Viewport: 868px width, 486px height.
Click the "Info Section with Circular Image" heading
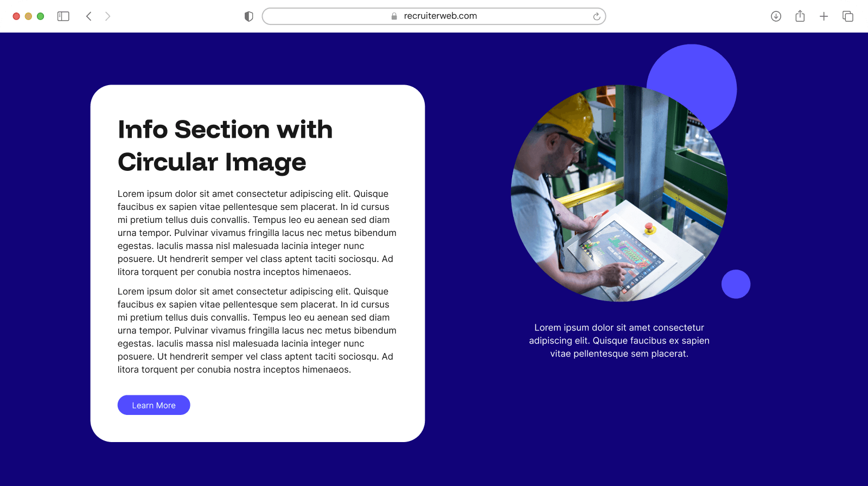click(225, 145)
